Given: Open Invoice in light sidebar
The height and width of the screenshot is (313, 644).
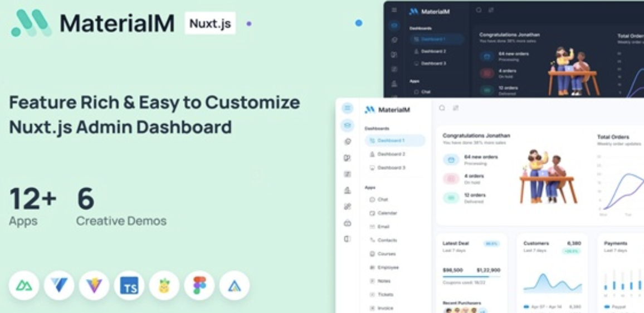Looking at the screenshot, I should tap(382, 308).
